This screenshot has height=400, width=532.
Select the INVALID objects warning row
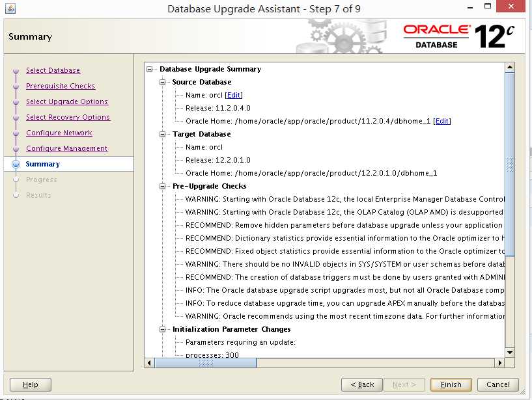[344, 264]
